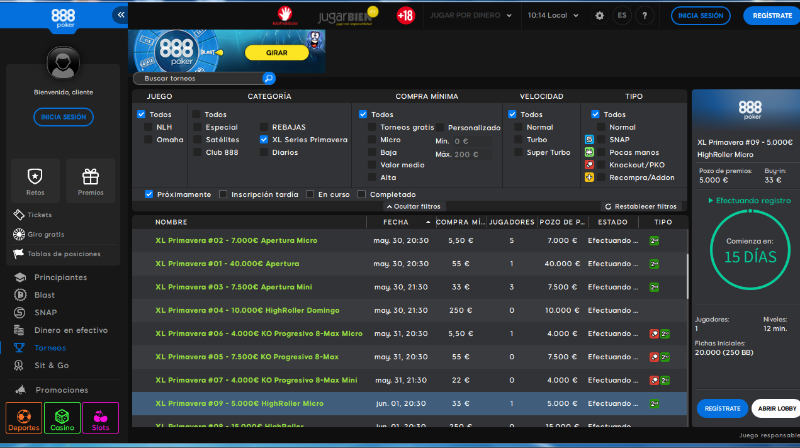Sort by Jugadores column header
The image size is (800, 448).
coord(511,222)
